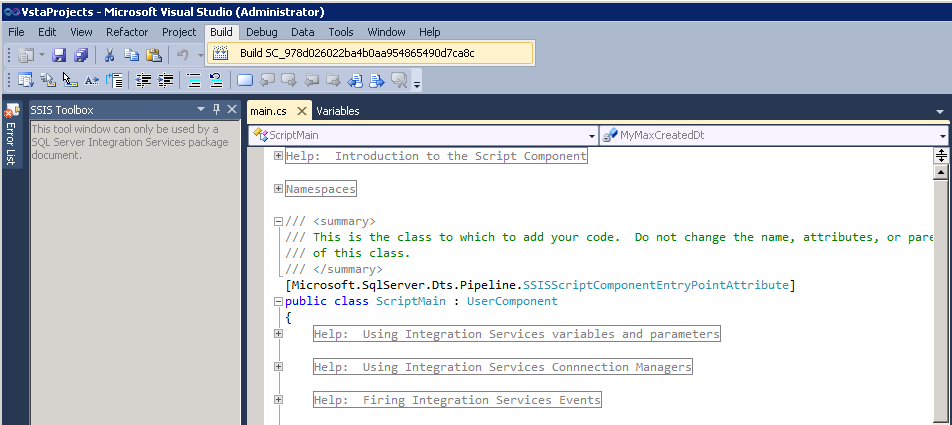Click the Save icon in the toolbar

point(59,54)
